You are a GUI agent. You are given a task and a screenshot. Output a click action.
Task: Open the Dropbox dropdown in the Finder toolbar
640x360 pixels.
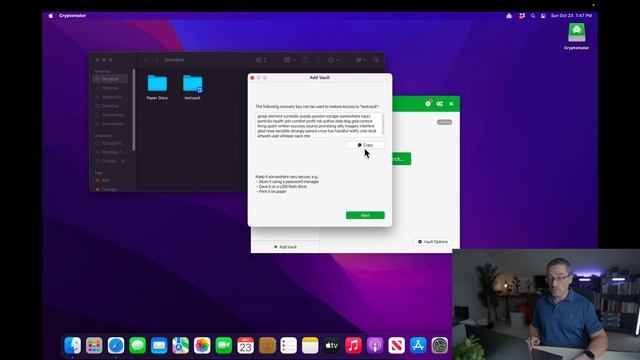(360, 60)
